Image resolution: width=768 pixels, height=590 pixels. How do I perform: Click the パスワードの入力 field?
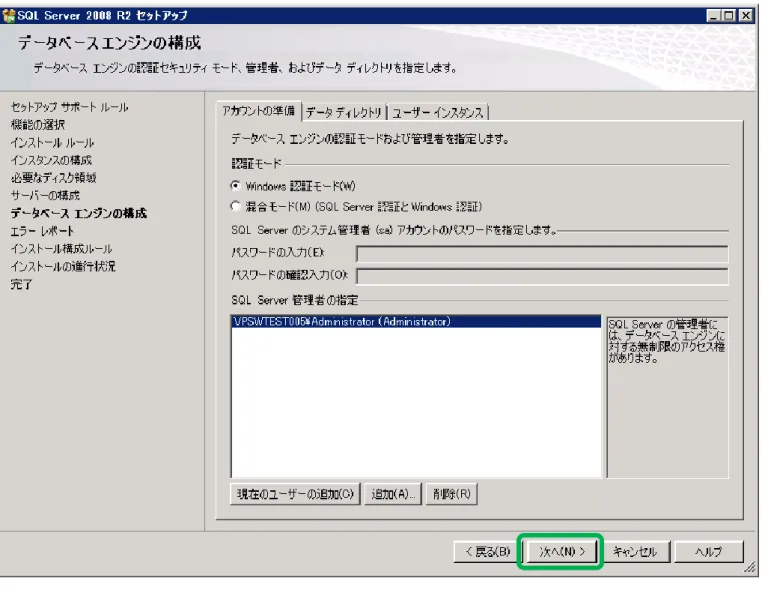[x=542, y=254]
